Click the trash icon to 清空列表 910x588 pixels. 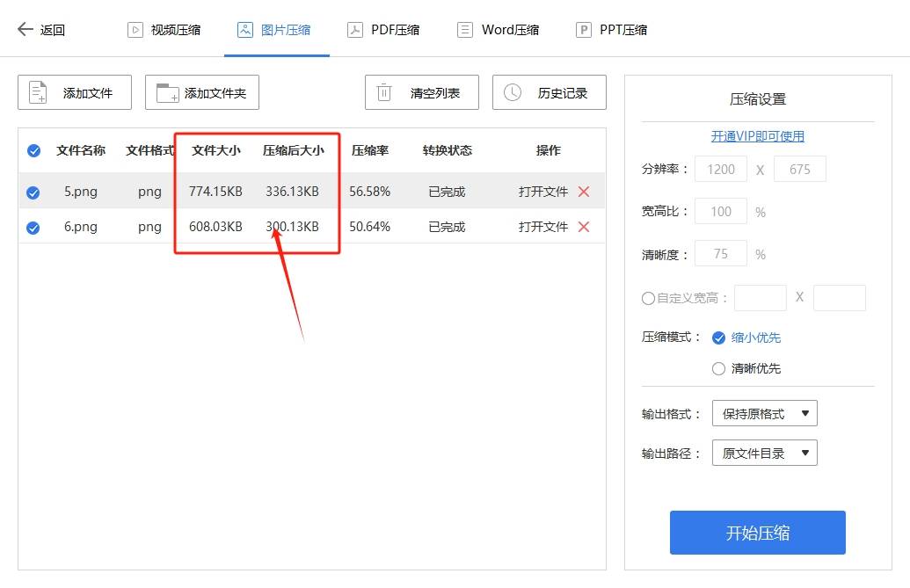click(x=386, y=91)
